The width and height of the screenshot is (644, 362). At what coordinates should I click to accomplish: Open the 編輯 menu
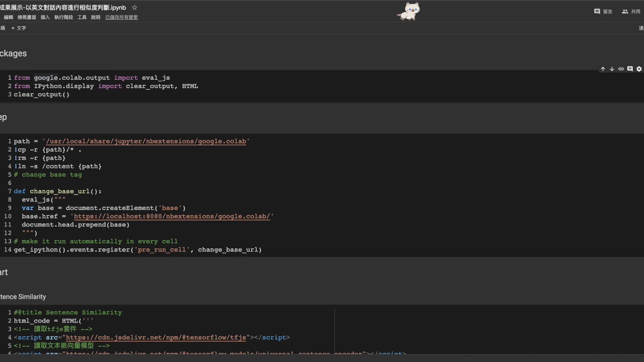8,17
